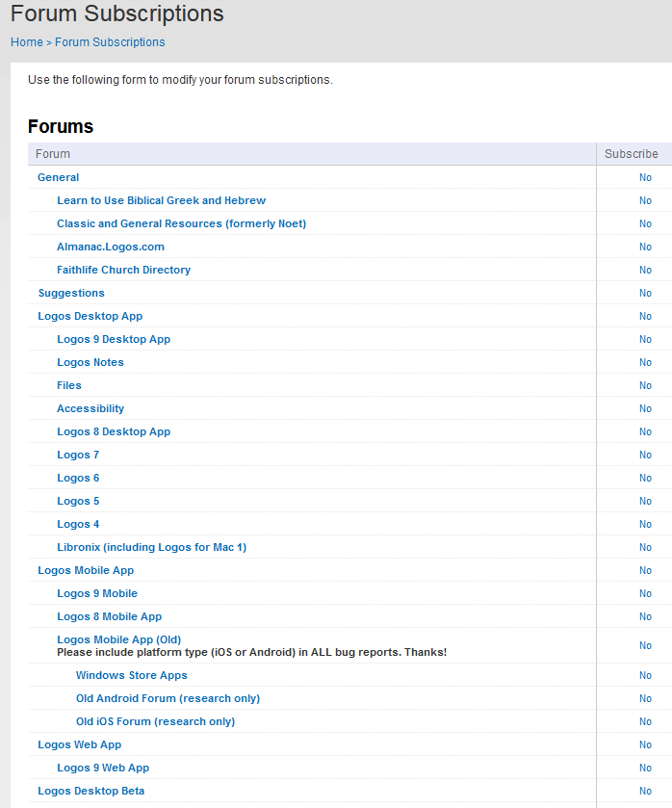The image size is (672, 808).
Task: Open the Logos 9 Desktop App forum
Action: [114, 339]
